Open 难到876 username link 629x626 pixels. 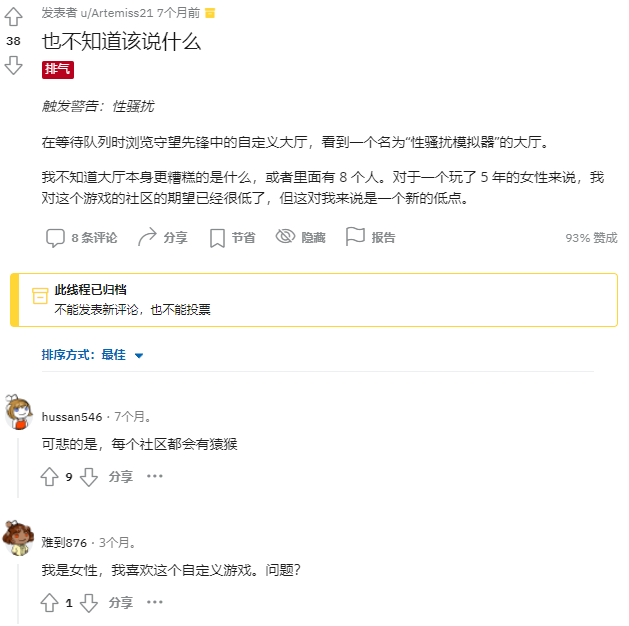coord(64,542)
